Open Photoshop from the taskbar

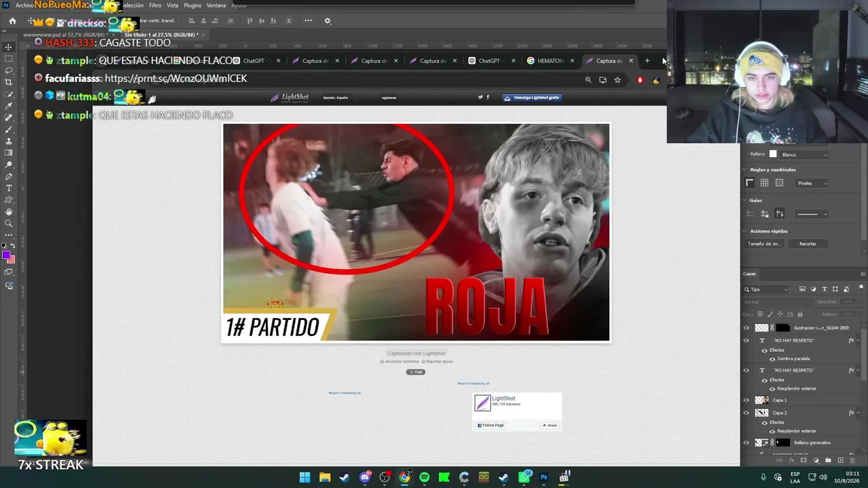click(x=543, y=477)
